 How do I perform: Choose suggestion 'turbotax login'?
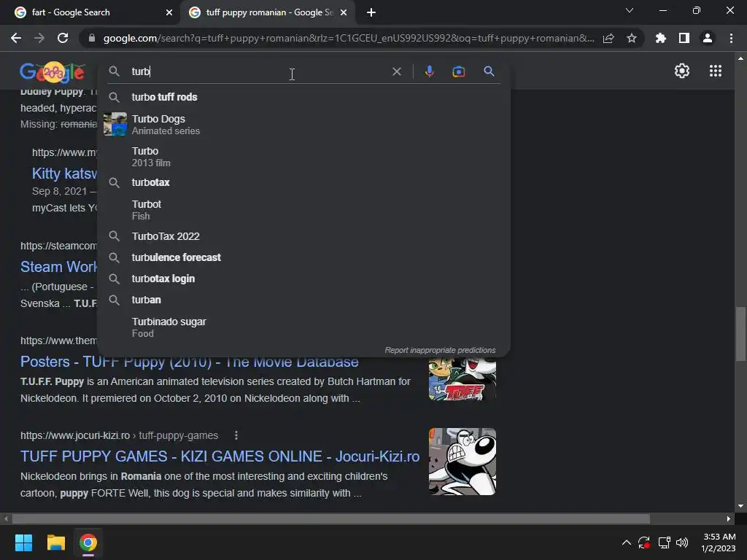[x=303, y=279]
